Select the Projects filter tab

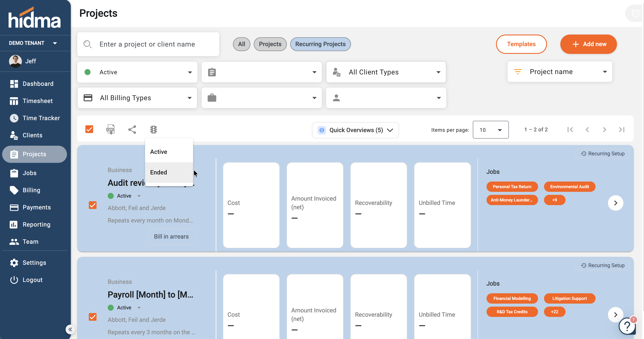point(270,44)
